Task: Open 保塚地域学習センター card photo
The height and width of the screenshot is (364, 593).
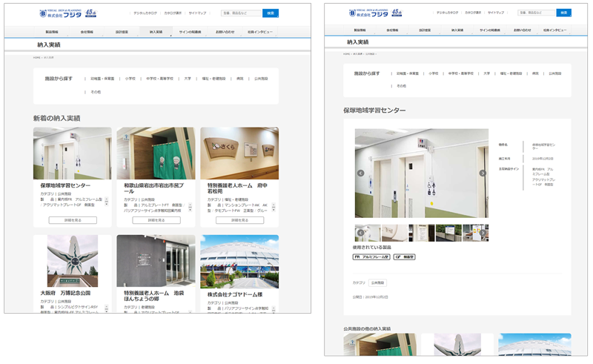Action: pos(72,153)
